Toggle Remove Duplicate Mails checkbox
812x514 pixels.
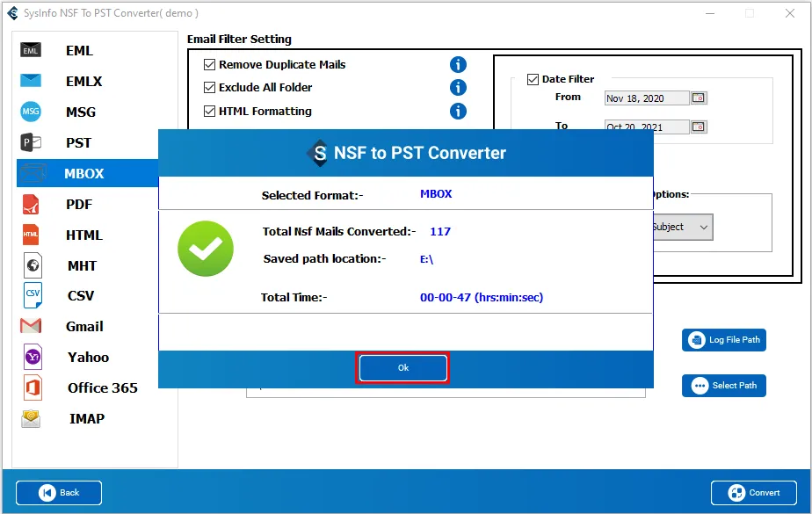click(209, 65)
